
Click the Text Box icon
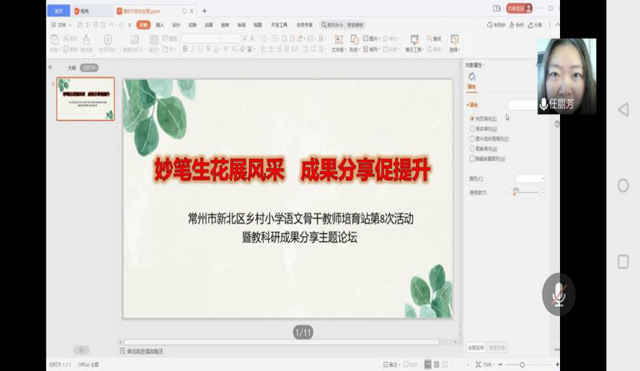point(338,40)
